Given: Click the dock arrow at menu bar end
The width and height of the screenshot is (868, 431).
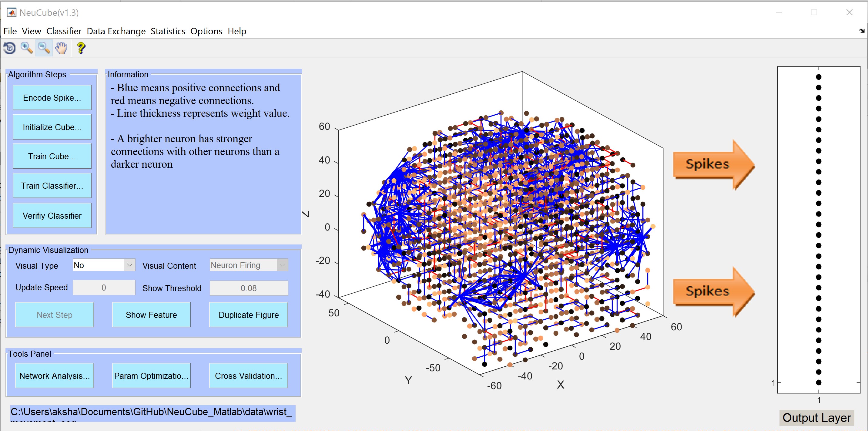Looking at the screenshot, I should (862, 31).
